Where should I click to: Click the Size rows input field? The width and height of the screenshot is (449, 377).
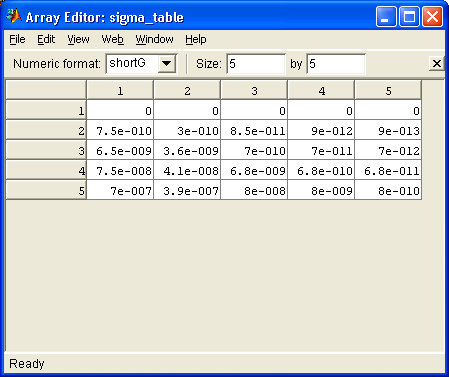click(256, 64)
